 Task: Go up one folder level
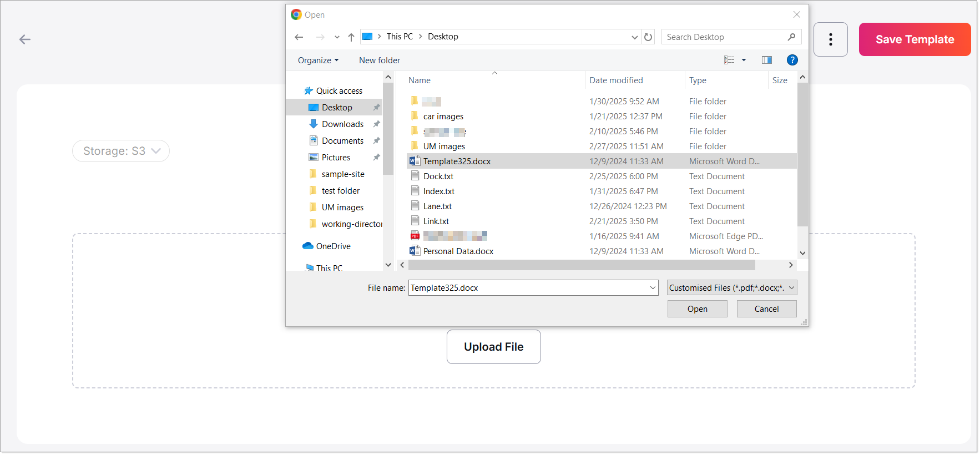point(351,37)
